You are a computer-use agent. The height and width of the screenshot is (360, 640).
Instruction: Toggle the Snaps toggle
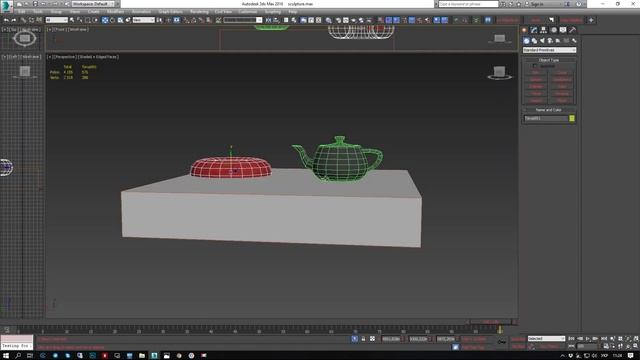186,20
